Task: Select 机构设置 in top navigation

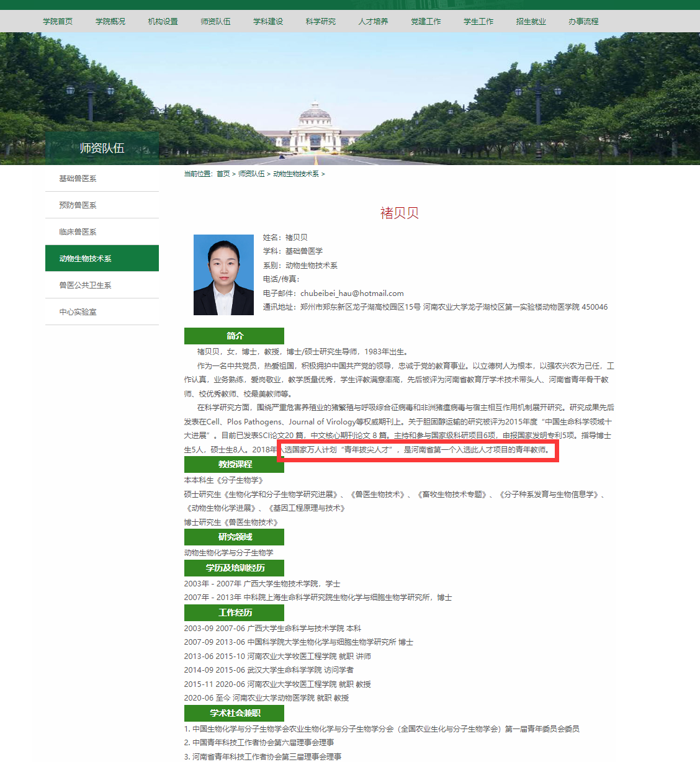Action: pos(163,21)
